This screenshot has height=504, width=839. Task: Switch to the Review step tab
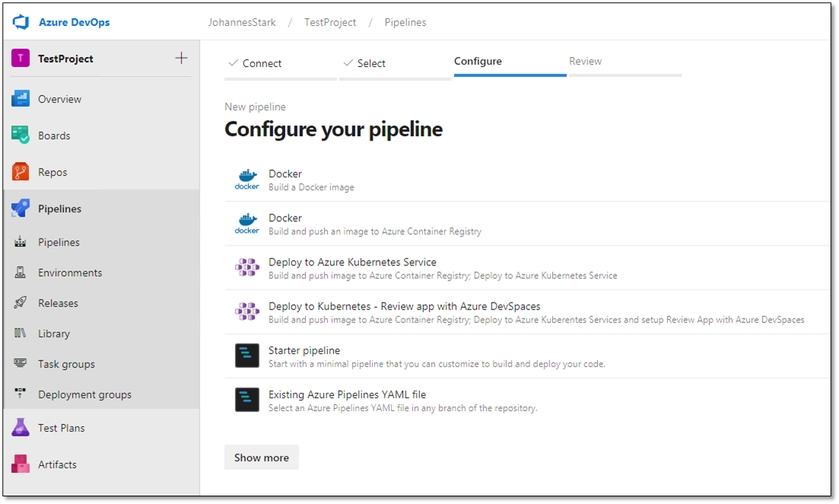[625, 62]
